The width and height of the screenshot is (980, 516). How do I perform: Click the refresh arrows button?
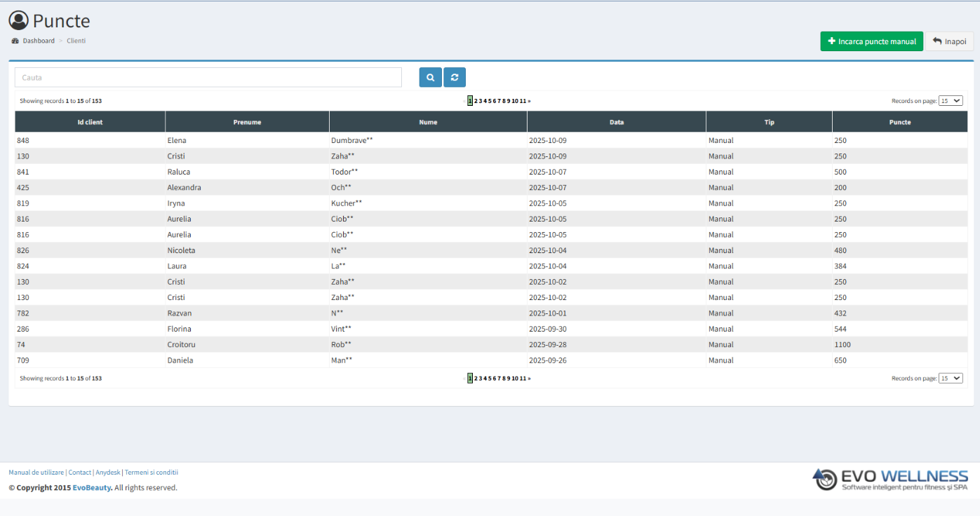[x=454, y=77]
